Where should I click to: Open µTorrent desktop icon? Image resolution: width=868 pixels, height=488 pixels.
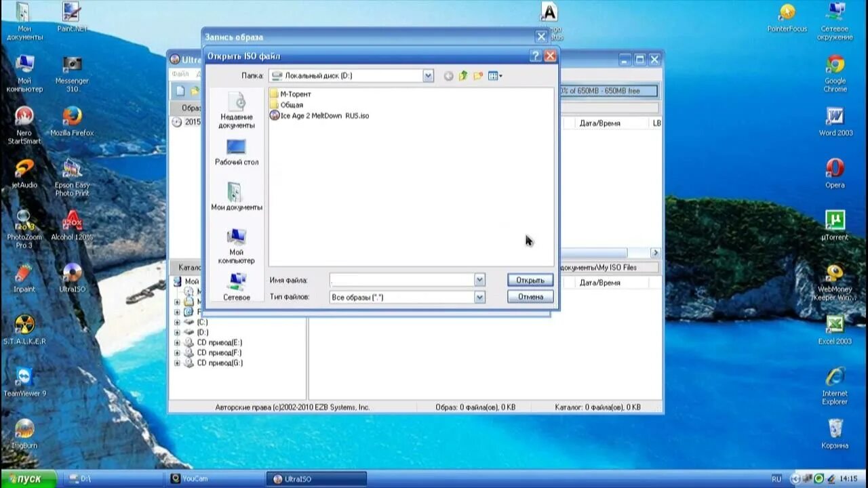[x=835, y=226]
